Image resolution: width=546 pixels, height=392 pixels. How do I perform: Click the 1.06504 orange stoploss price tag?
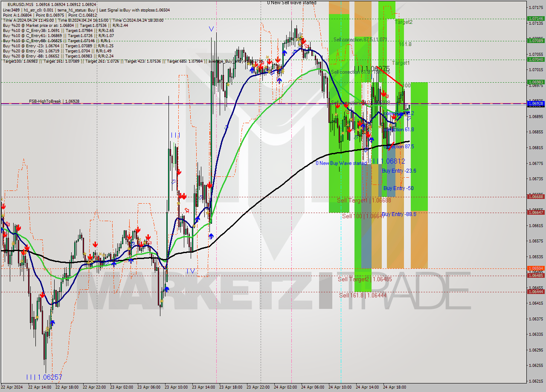[535, 268]
